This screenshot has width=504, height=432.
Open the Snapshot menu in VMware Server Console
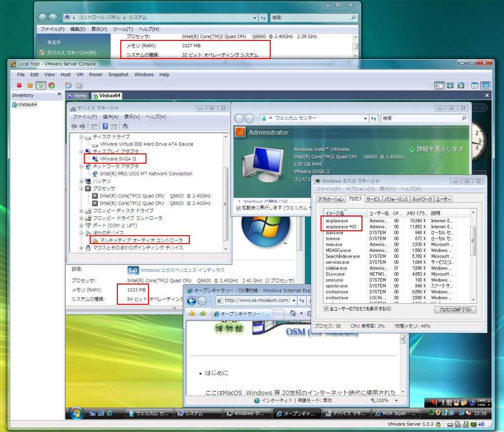[118, 74]
